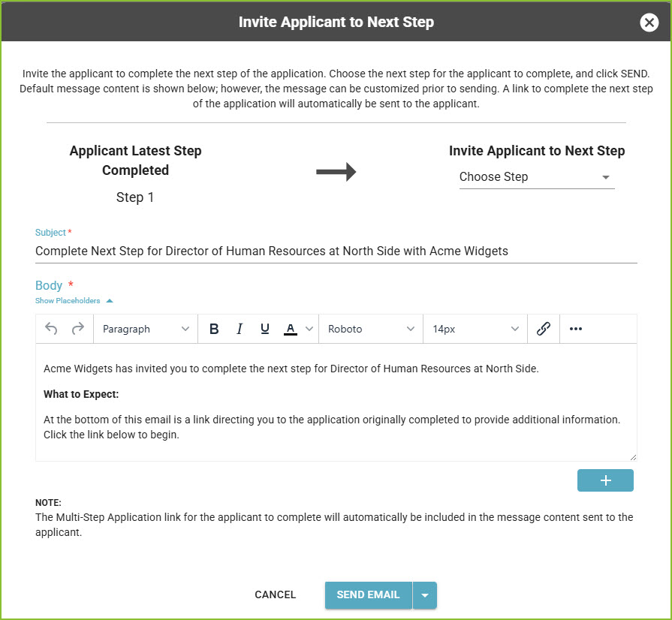Apply text color with the A icon
The height and width of the screenshot is (620, 672).
pyautogui.click(x=291, y=329)
